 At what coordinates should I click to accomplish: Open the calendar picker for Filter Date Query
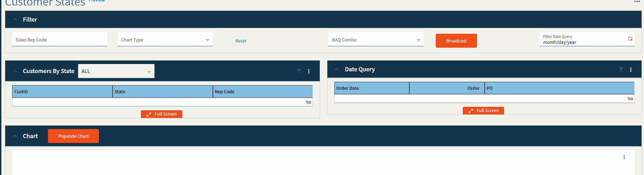tap(630, 39)
